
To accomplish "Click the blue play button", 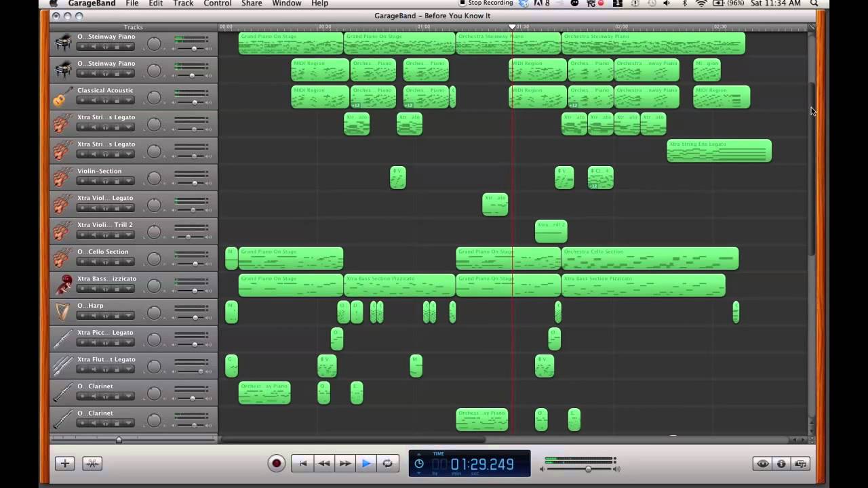I will click(366, 464).
